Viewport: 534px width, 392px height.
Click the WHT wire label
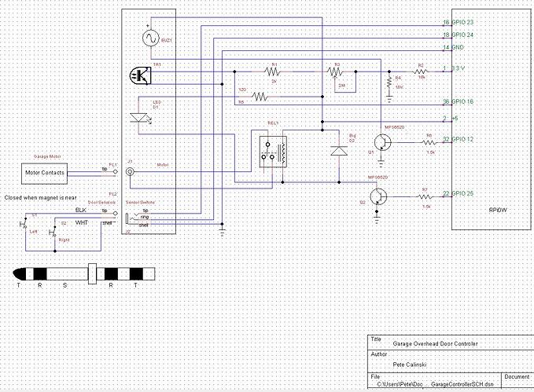tap(82, 222)
